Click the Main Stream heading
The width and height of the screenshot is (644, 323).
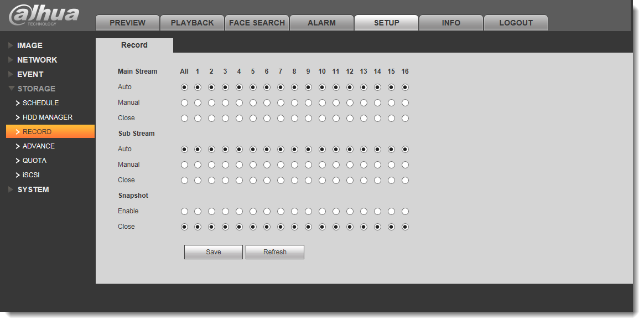click(x=138, y=71)
